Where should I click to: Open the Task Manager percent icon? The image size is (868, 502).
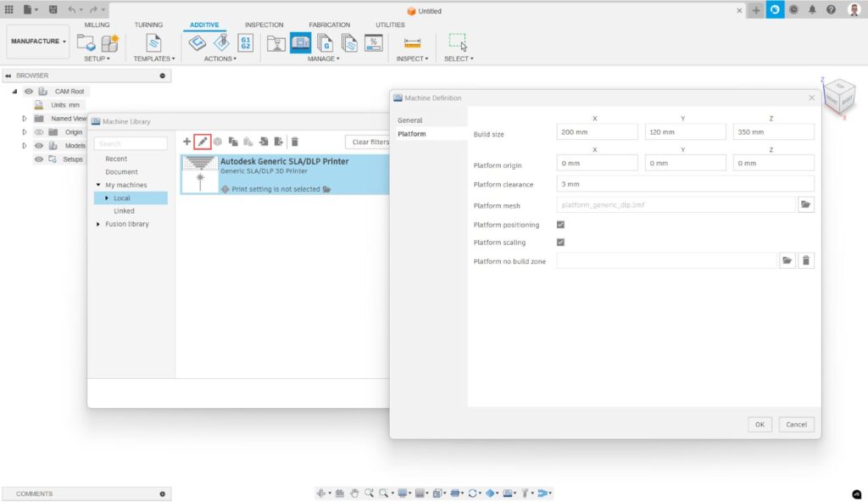pos(374,42)
